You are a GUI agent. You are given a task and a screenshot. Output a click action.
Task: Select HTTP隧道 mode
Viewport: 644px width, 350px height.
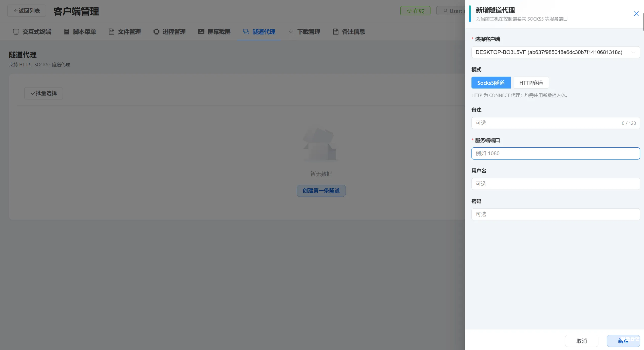click(x=531, y=83)
